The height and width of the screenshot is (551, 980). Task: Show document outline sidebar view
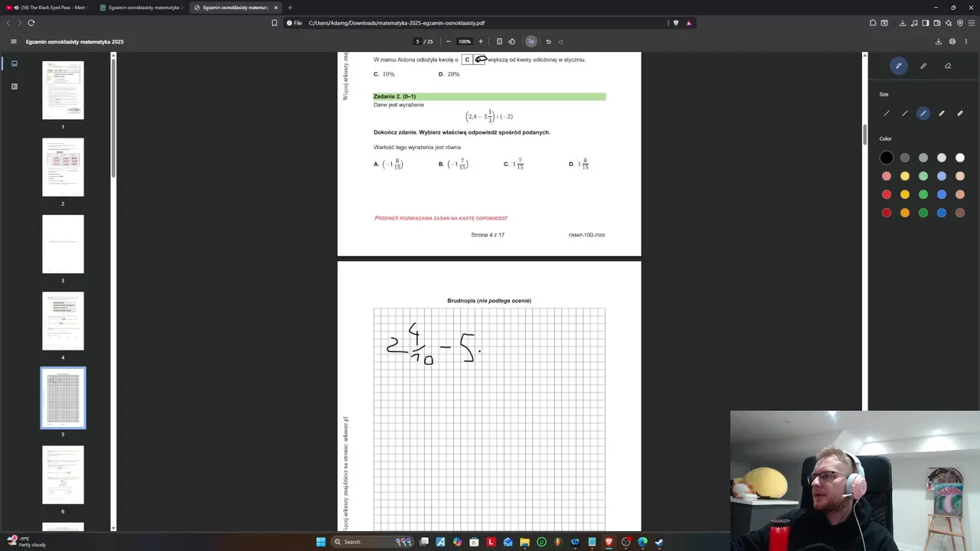coord(14,86)
